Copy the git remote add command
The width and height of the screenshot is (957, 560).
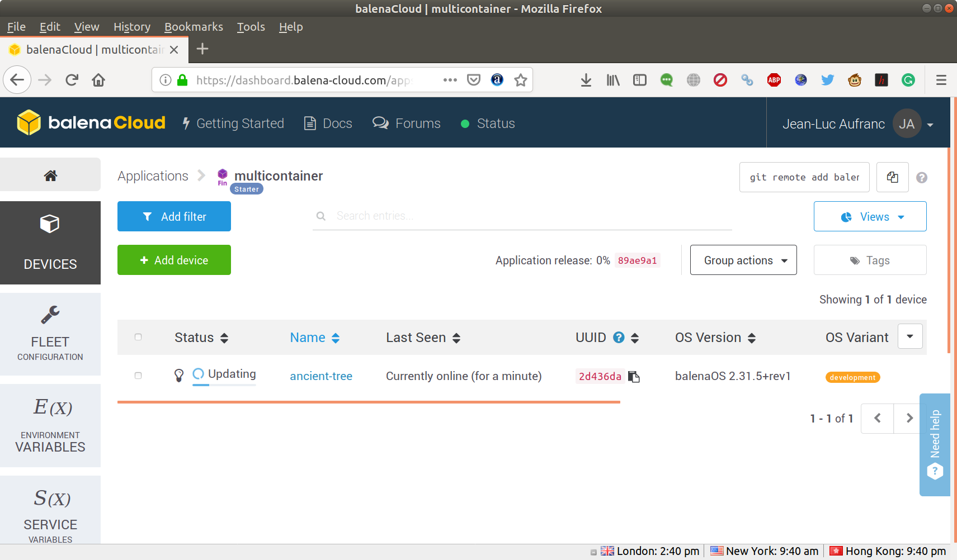(x=893, y=177)
